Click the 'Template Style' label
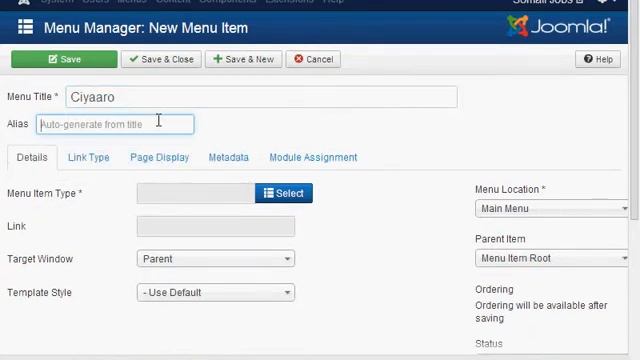The height and width of the screenshot is (360, 640). point(39,293)
